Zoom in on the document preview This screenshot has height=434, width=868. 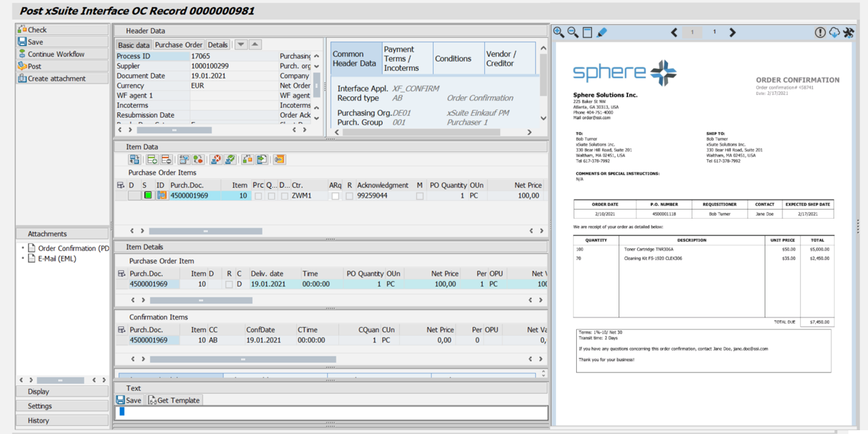pyautogui.click(x=558, y=32)
